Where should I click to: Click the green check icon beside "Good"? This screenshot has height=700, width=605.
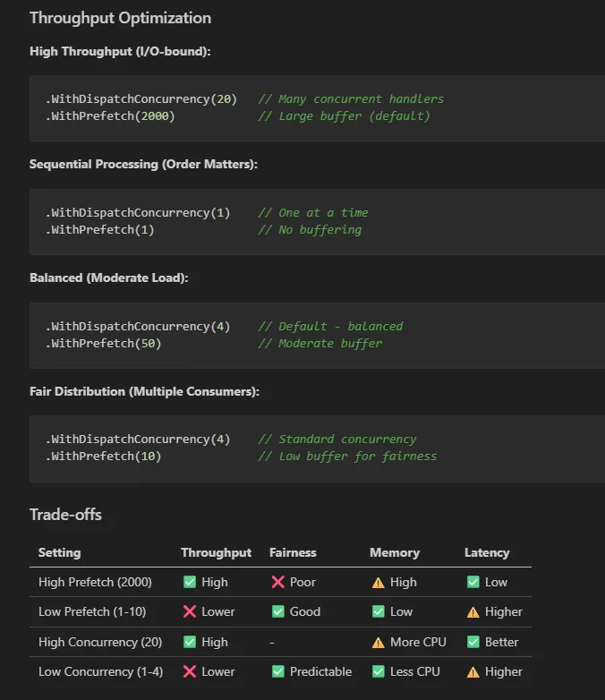tap(277, 611)
